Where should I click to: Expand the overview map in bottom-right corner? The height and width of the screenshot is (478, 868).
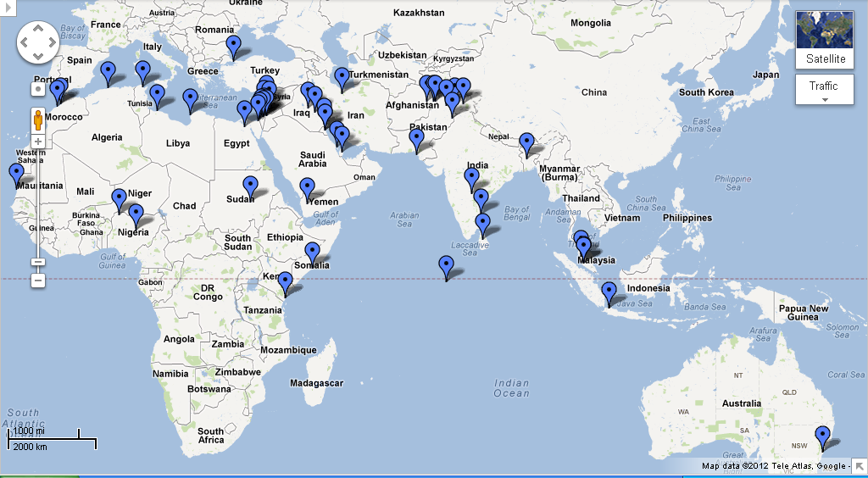click(x=860, y=465)
